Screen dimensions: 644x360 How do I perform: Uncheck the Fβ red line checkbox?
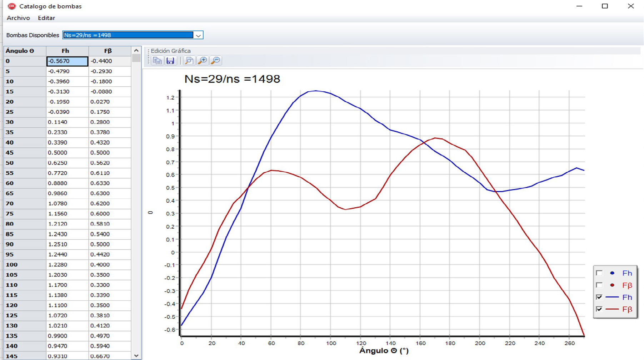click(599, 309)
